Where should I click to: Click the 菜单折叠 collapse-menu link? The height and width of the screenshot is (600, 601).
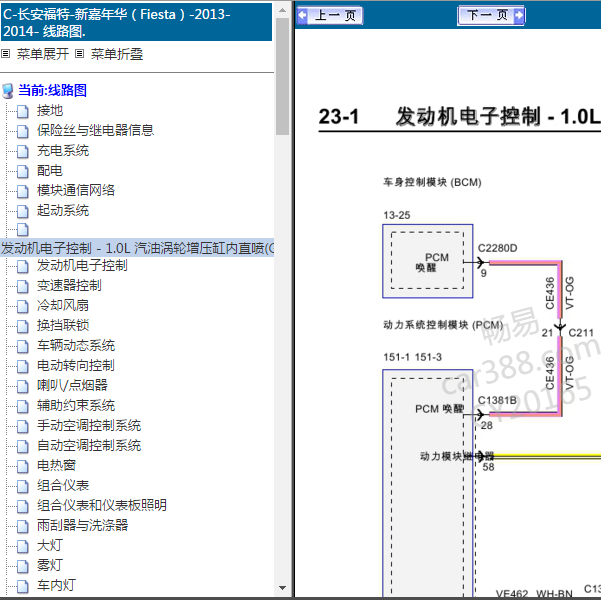pos(117,54)
